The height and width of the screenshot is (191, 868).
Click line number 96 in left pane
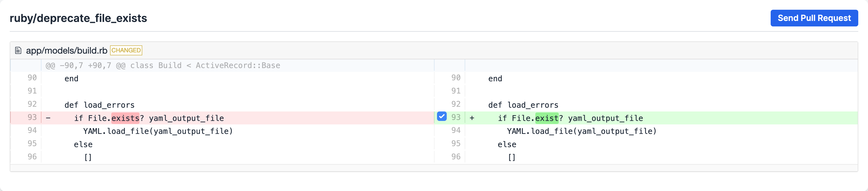pyautogui.click(x=32, y=157)
